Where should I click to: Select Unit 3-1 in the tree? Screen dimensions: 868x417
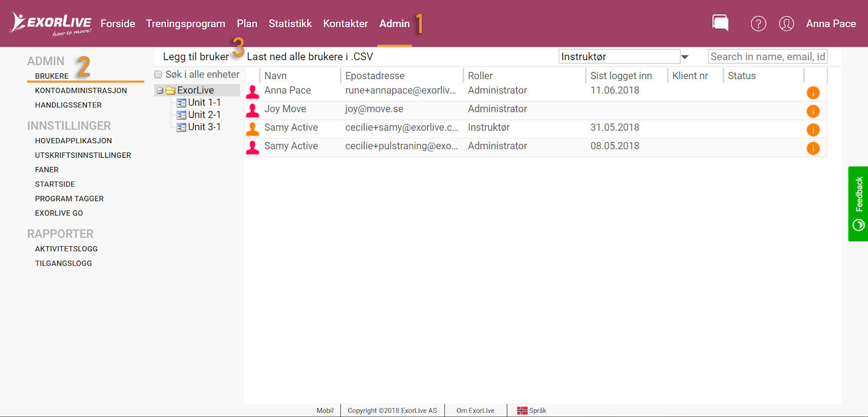[204, 127]
